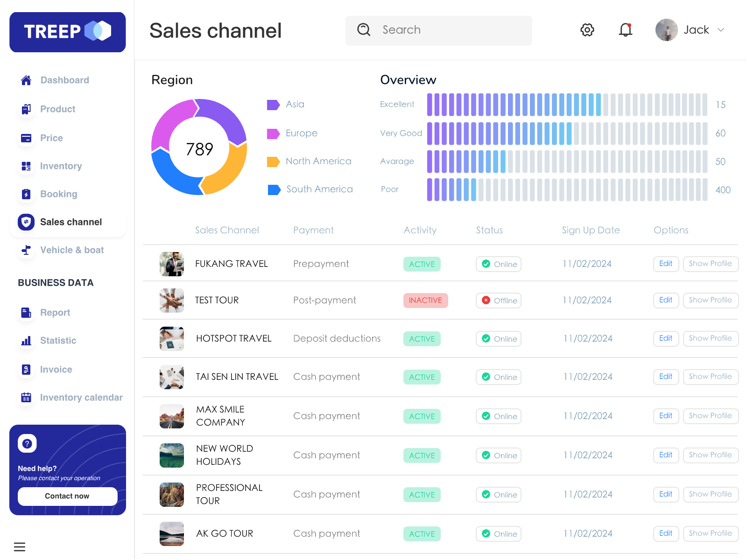Viewport: 747px width, 560px height.
Task: Click the Vehicle & boat signpost icon
Action: tap(26, 250)
